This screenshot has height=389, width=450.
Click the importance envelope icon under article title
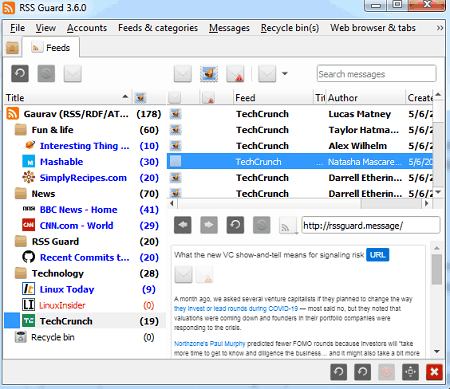tap(204, 275)
